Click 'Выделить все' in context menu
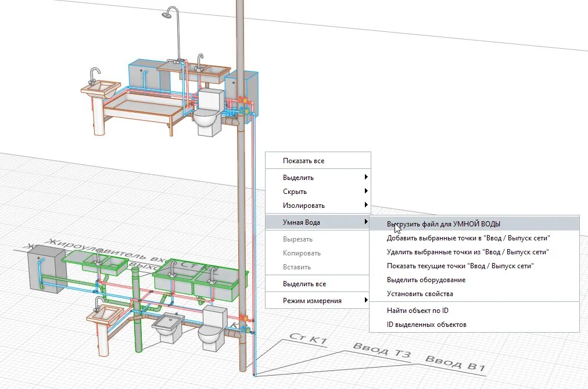Screen dimensions: 588x389 pos(318,284)
